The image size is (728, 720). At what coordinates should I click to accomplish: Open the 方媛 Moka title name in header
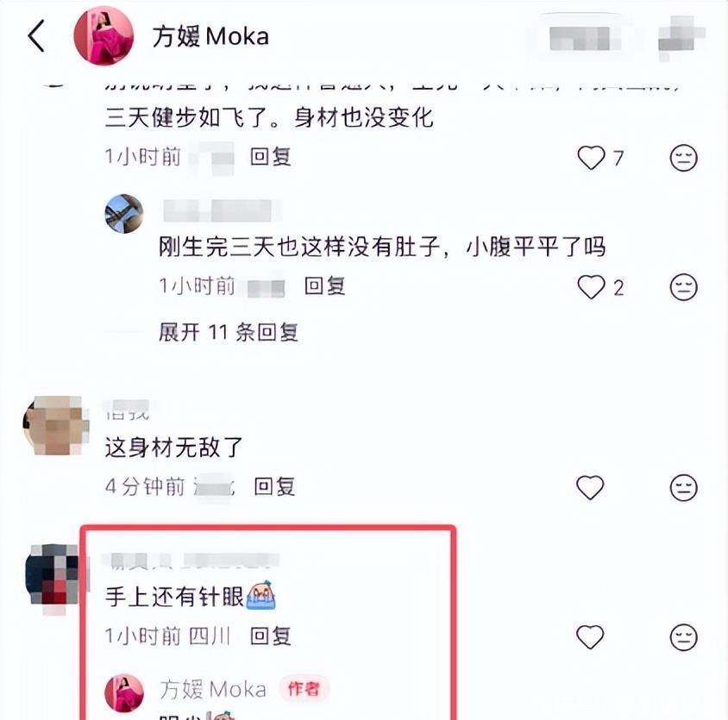[x=210, y=36]
